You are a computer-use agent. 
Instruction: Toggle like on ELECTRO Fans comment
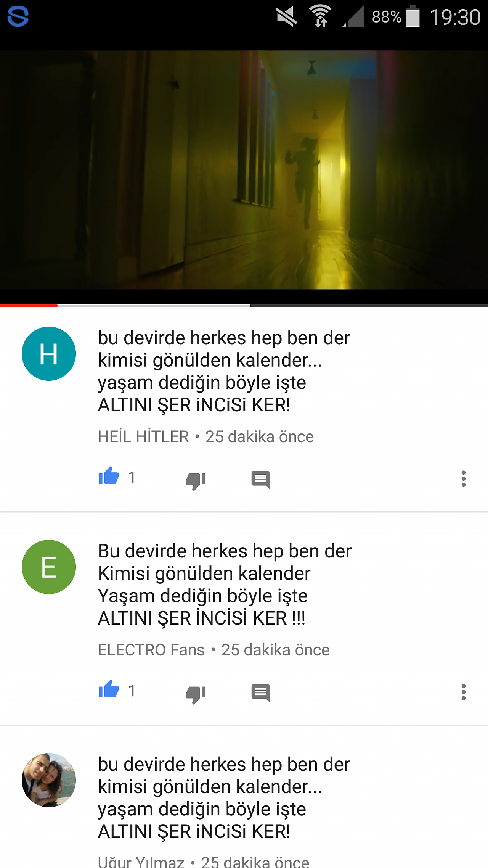(109, 689)
